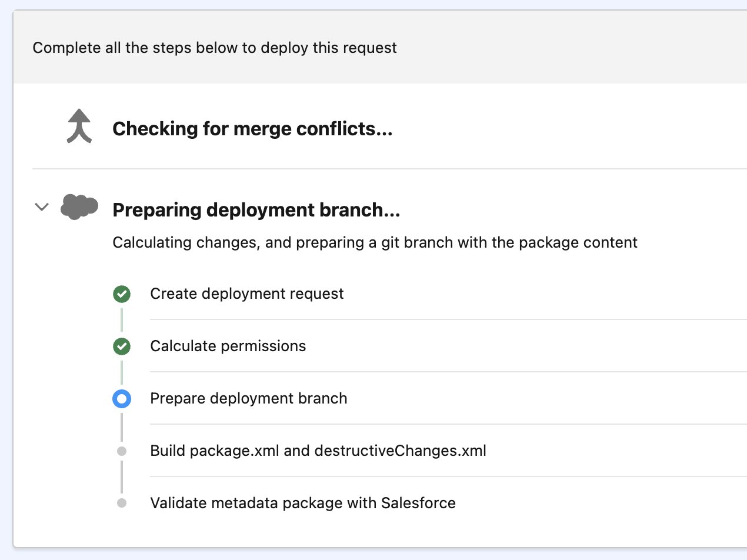Viewport: 747px width, 560px height.
Task: Open the Build package.xml and destructiveChanges.xml step
Action: coord(318,451)
